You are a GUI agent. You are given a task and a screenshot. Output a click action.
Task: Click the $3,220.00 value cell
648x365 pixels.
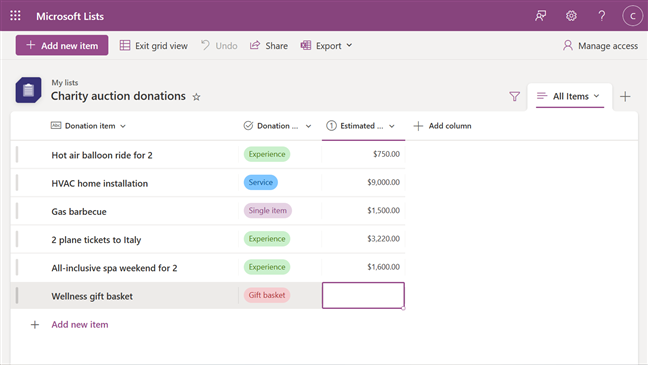tap(363, 239)
